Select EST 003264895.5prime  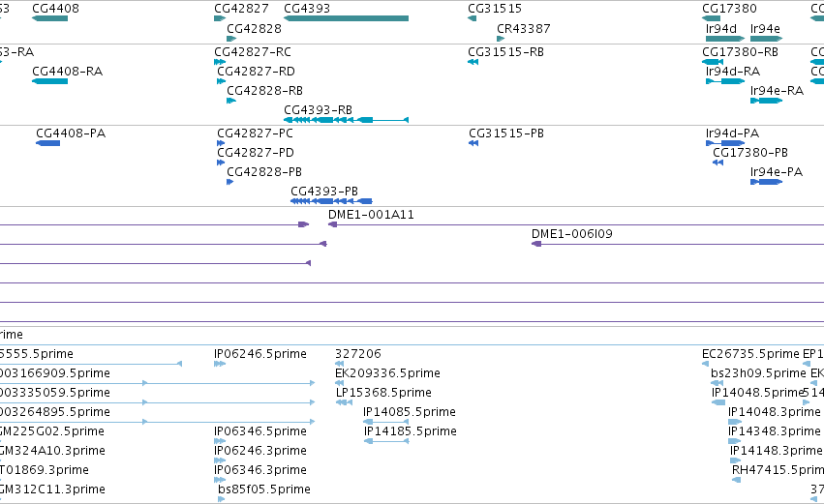54,412
